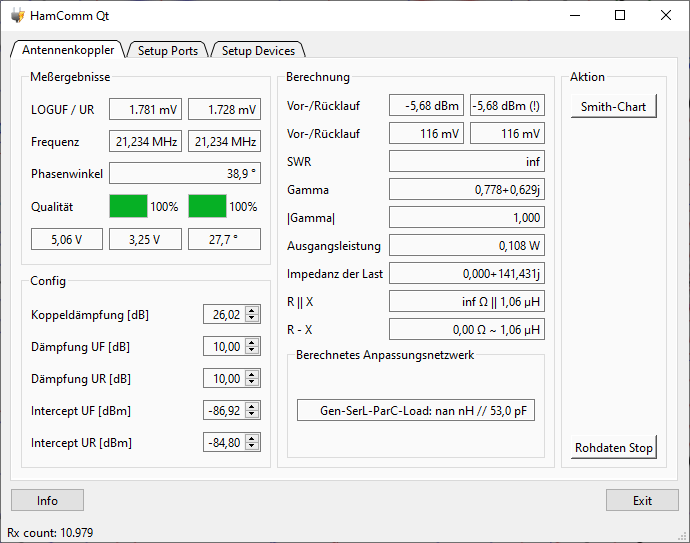Decrease Dämpfung UR with down arrow
The height and width of the screenshot is (543, 690).
252,383
